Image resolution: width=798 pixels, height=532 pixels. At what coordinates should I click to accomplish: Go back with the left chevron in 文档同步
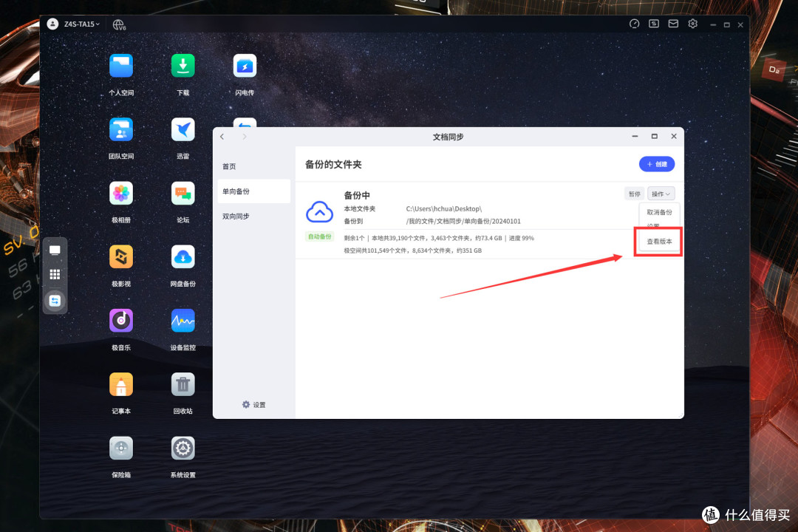tap(222, 137)
